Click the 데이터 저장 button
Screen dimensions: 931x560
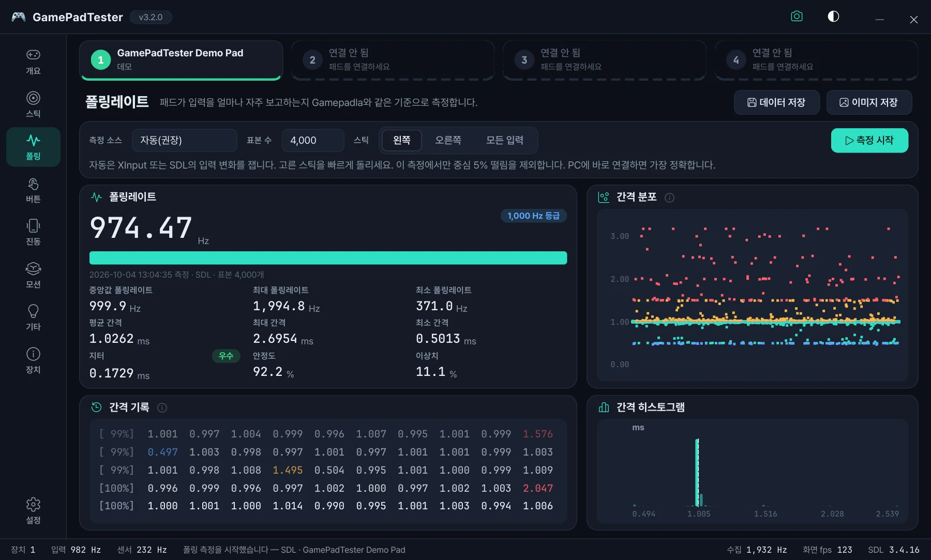pos(777,102)
